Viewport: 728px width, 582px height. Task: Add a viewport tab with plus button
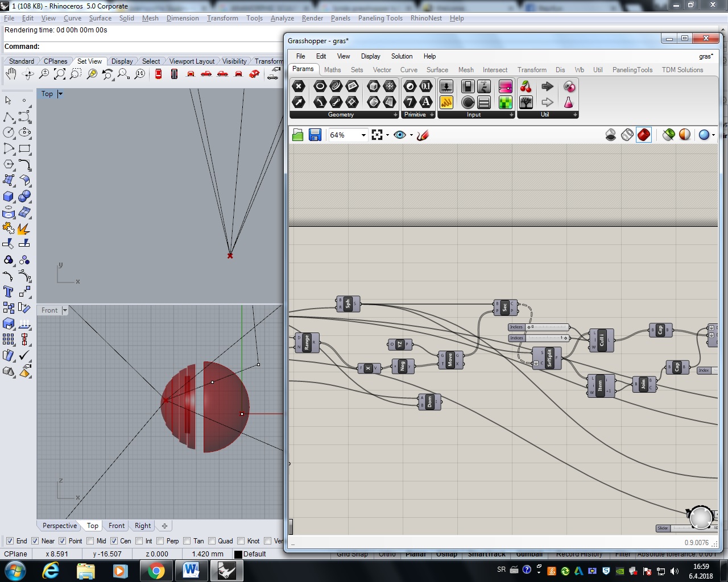(164, 526)
